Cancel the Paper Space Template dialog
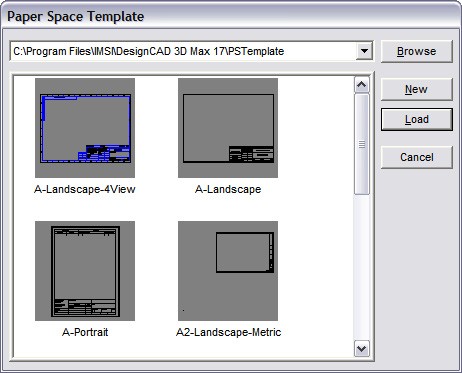The height and width of the screenshot is (373, 462). 417,157
